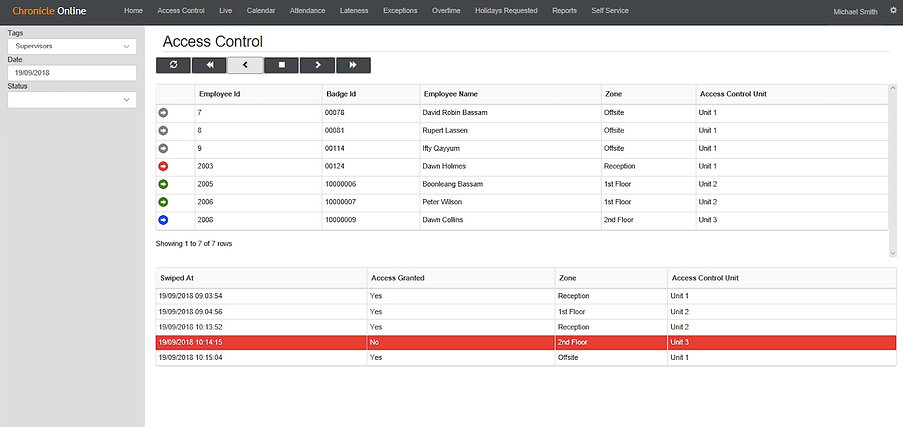Screen dimensions: 903x427
Task: Open the Reports menu item
Action: pyautogui.click(x=564, y=11)
